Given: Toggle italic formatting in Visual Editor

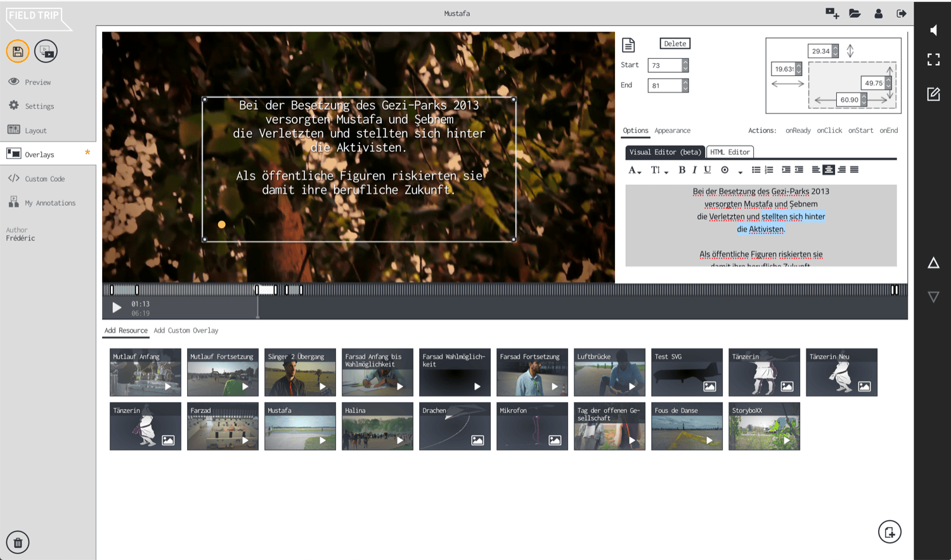Looking at the screenshot, I should [694, 170].
